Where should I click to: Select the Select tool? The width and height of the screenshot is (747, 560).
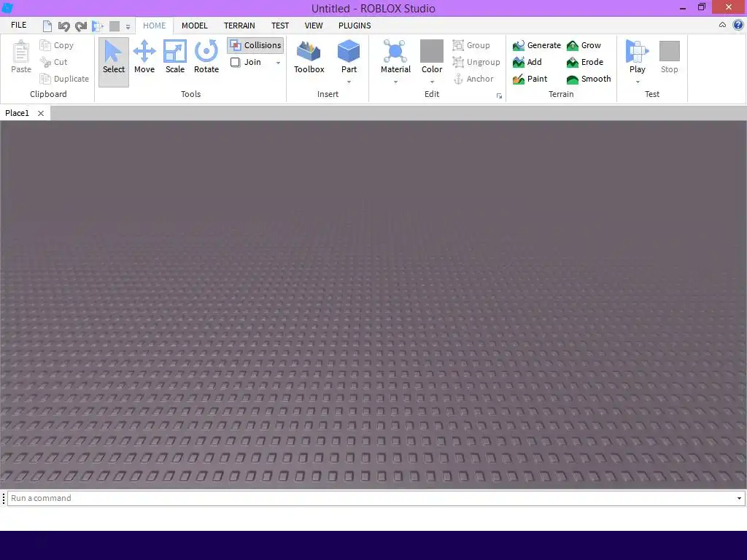coord(113,62)
